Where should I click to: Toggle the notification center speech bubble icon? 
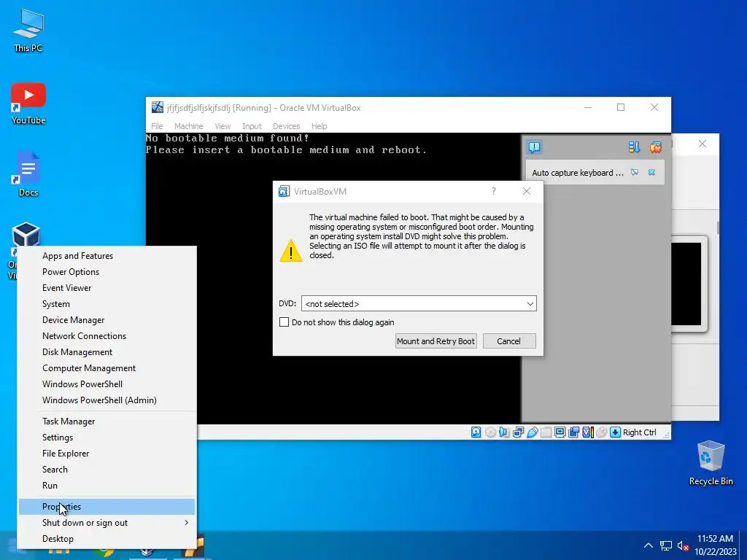[x=535, y=147]
